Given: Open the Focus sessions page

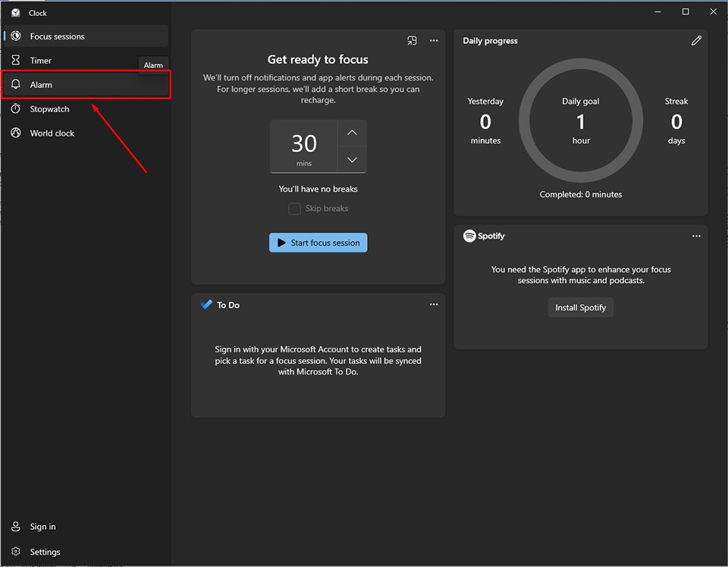Looking at the screenshot, I should tap(86, 36).
